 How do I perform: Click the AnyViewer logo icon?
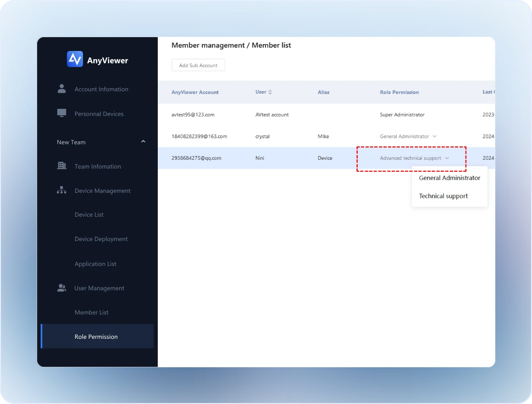75,59
